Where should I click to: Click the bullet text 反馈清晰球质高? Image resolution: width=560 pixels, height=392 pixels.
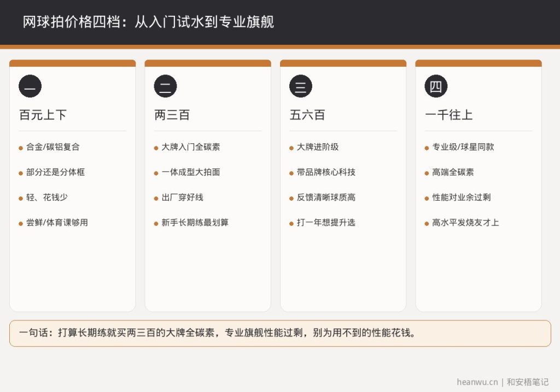(x=326, y=197)
